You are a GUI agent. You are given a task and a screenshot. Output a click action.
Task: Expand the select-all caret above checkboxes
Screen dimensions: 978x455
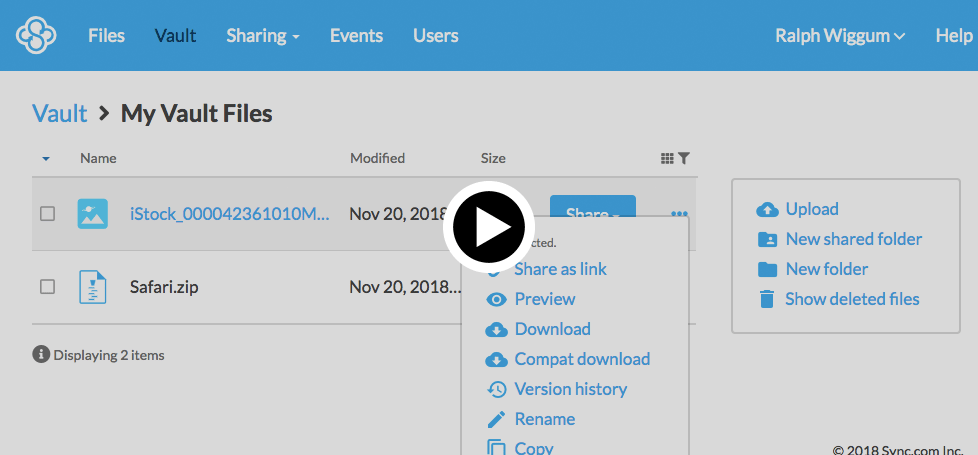[46, 159]
